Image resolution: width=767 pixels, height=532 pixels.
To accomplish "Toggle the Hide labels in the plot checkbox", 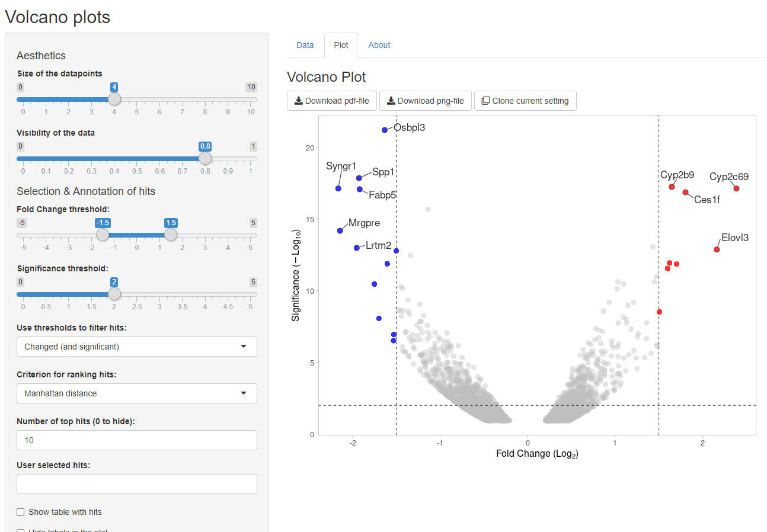I will [x=21, y=531].
